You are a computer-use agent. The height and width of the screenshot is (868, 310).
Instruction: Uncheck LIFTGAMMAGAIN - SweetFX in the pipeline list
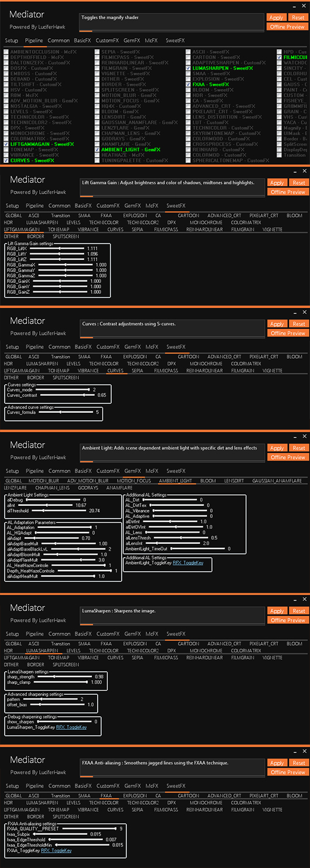click(x=6, y=144)
